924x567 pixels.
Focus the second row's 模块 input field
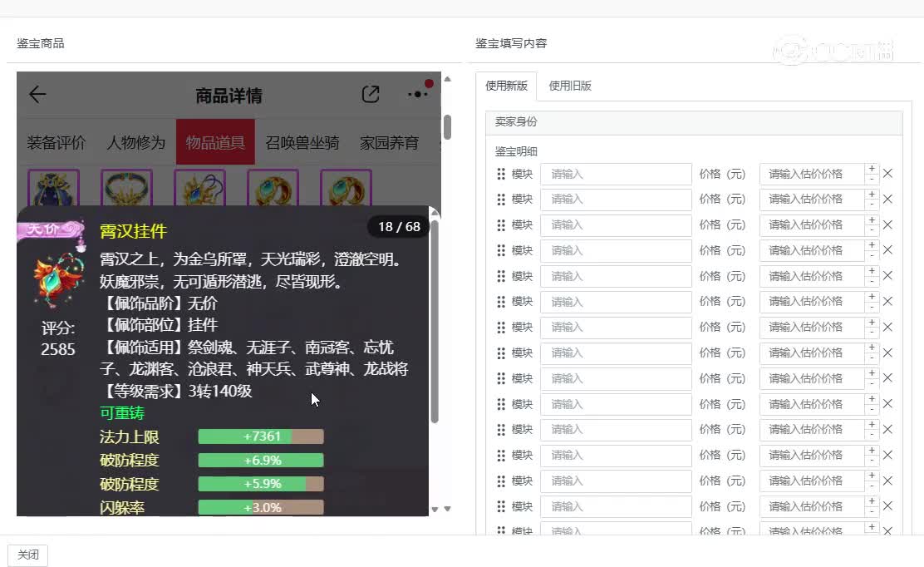616,200
